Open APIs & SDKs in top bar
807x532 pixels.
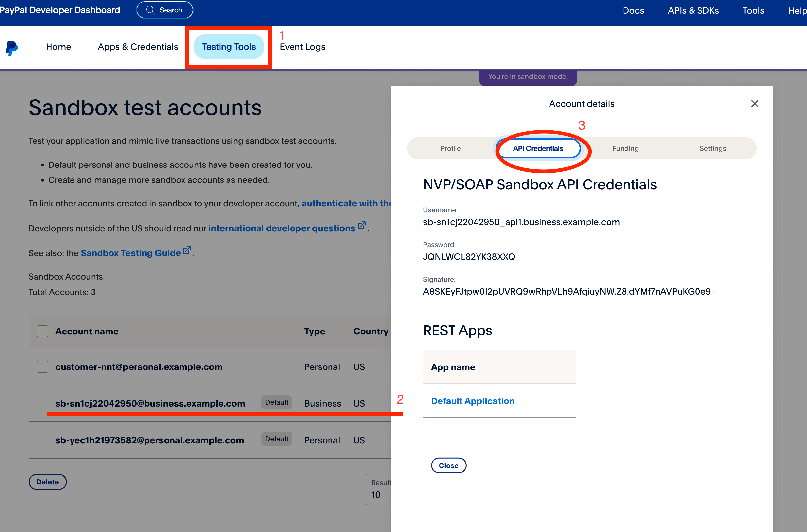693,10
